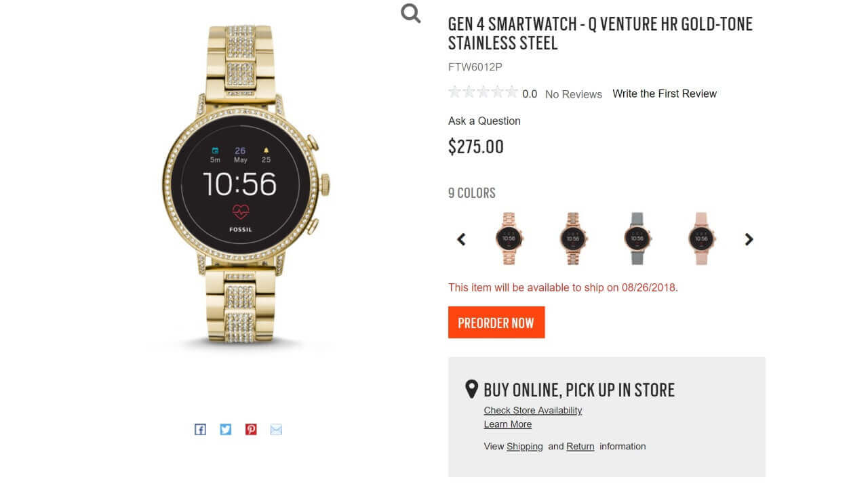Show previous color options arrow
This screenshot has width=868, height=488.
[x=461, y=239]
